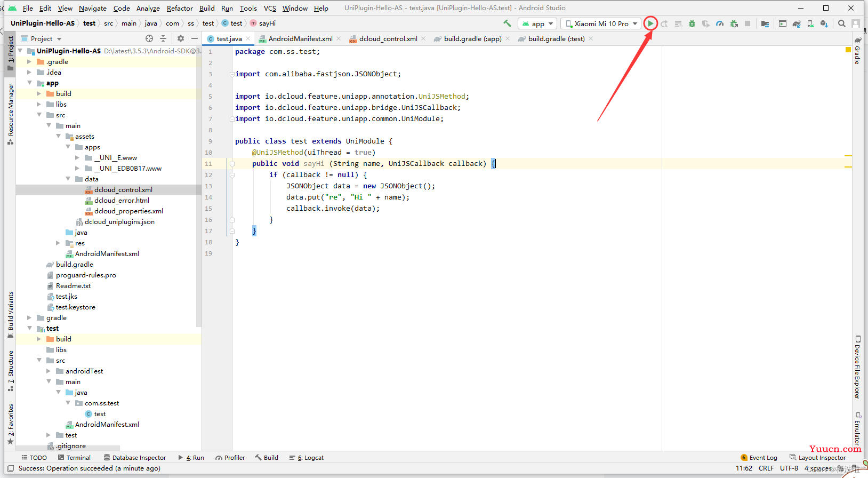868x478 pixels.
Task: Open the Refactor menu
Action: (180, 8)
